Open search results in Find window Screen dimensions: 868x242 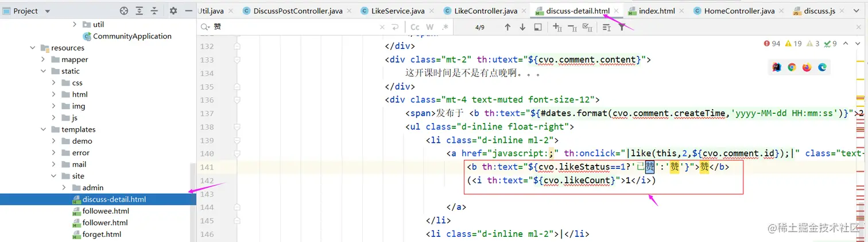538,27
